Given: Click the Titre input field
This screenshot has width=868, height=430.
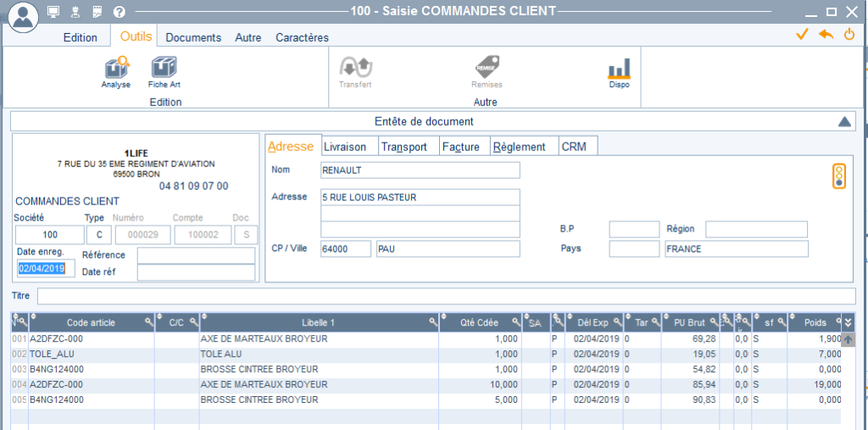Looking at the screenshot, I should [x=446, y=296].
